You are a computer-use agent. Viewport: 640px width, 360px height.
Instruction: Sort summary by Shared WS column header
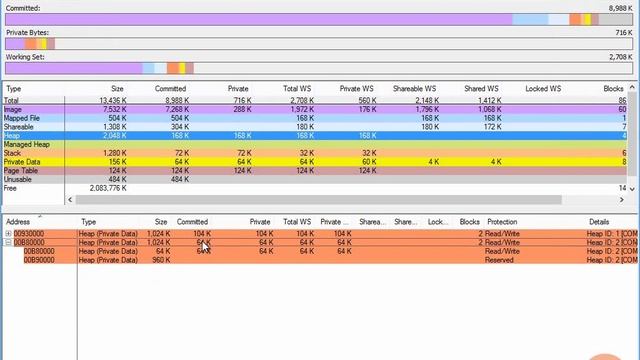pyautogui.click(x=481, y=89)
